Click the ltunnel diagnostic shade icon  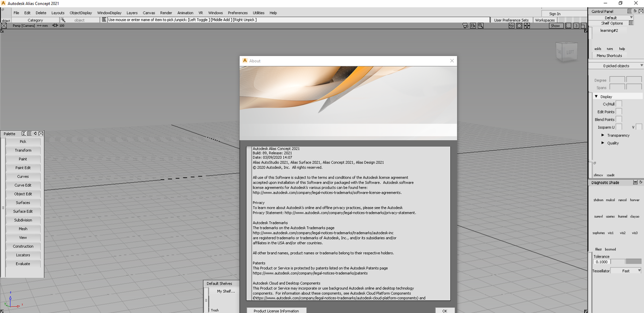pyautogui.click(x=622, y=216)
